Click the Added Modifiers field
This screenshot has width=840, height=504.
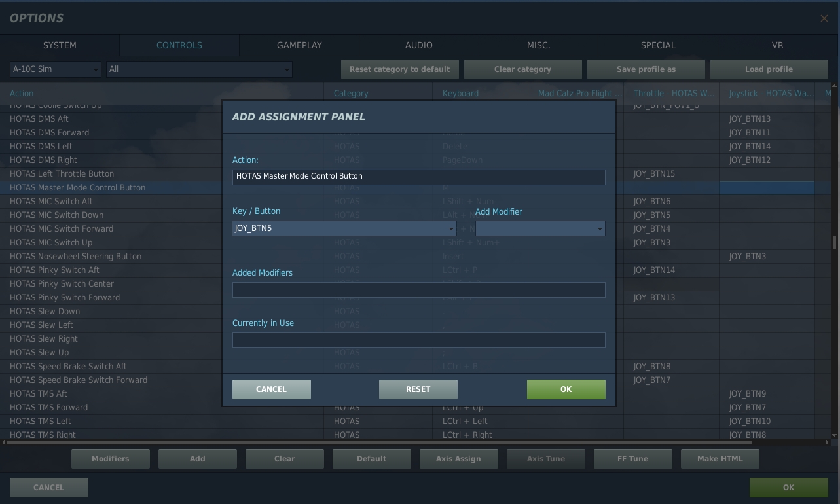[419, 290]
